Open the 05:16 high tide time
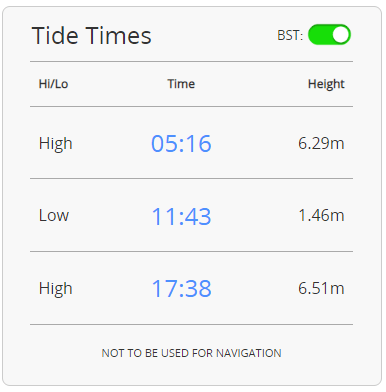The height and width of the screenshot is (392, 386). click(181, 144)
